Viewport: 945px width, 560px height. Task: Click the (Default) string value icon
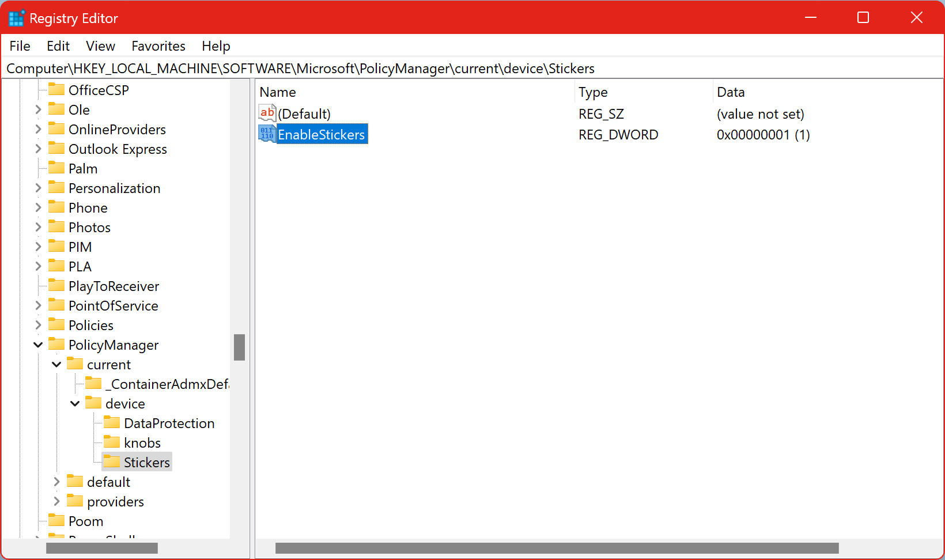[x=267, y=113]
